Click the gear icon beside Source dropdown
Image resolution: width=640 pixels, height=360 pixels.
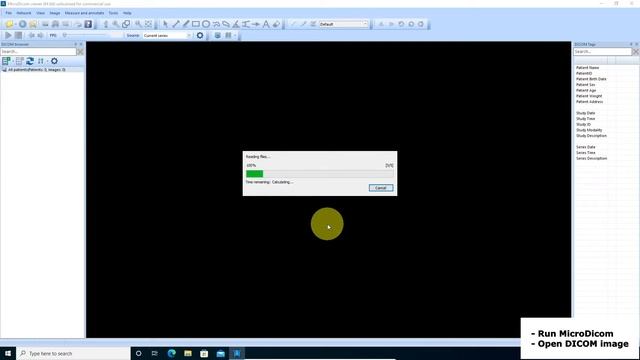(x=200, y=36)
